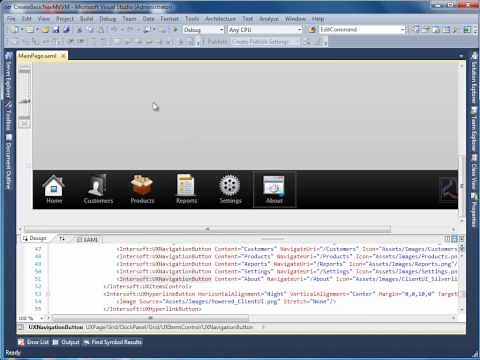Click the XAML editor horizontal scrollbar
Screen dimensions: 480x360
[x=150, y=318]
